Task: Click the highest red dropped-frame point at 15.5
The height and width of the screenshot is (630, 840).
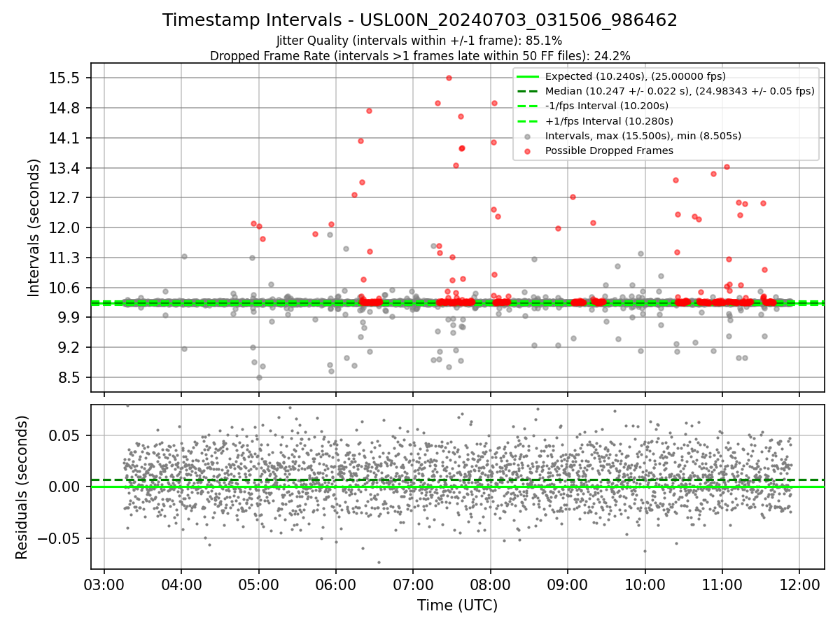Action: pyautogui.click(x=449, y=78)
